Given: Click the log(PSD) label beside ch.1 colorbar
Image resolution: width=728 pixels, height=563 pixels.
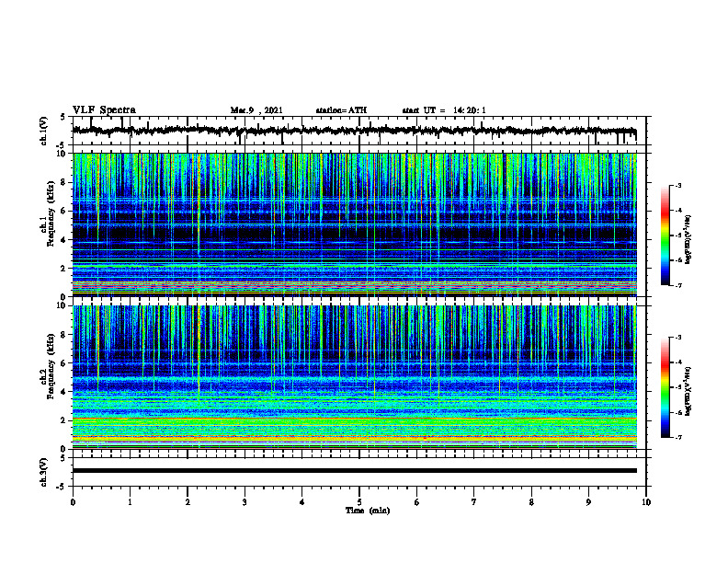Looking at the screenshot, I should (688, 239).
